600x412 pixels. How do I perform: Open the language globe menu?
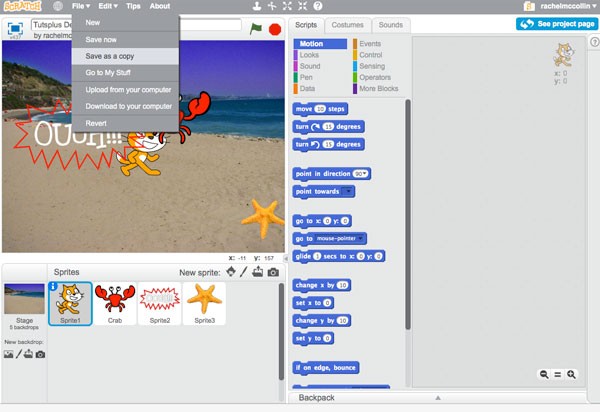(x=58, y=6)
